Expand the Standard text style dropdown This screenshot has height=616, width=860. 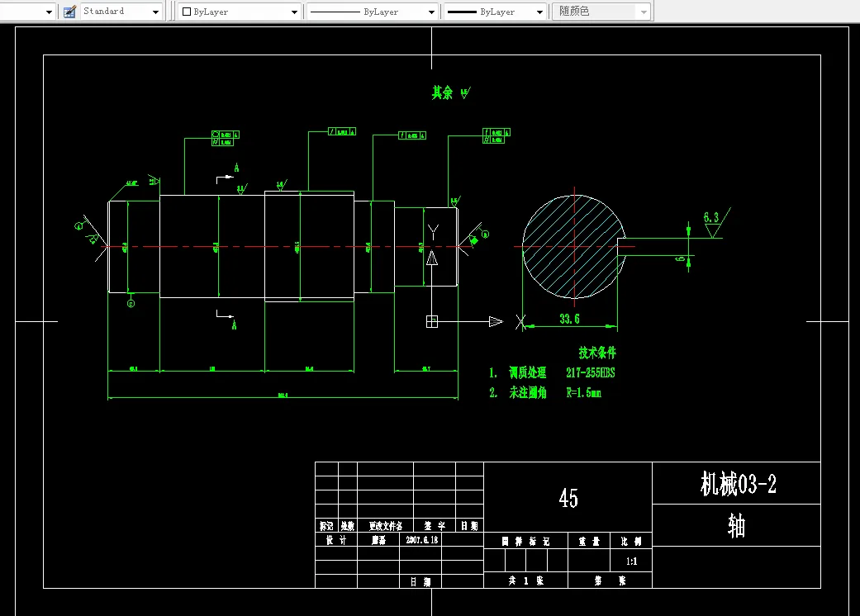(156, 12)
